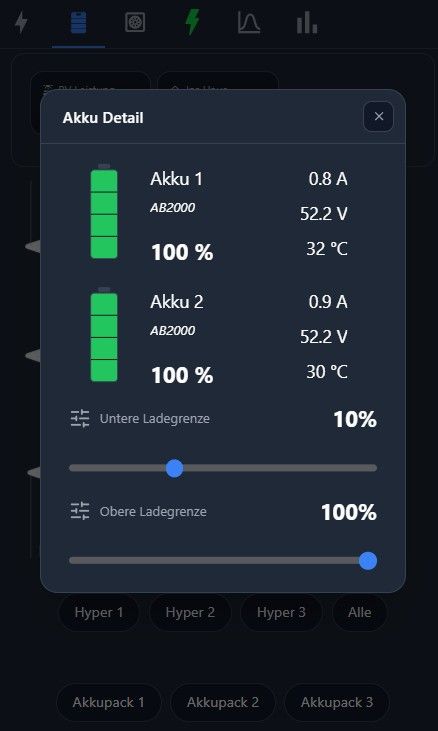438x731 pixels.
Task: Close the Akku Detail dialog
Action: pyautogui.click(x=378, y=117)
